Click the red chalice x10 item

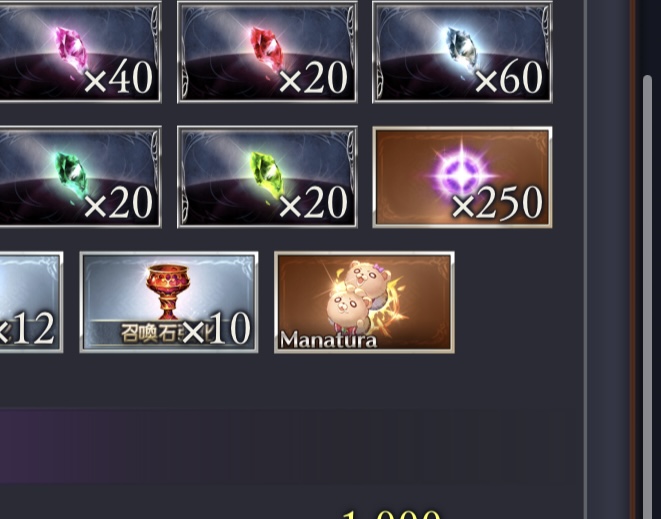[169, 302]
